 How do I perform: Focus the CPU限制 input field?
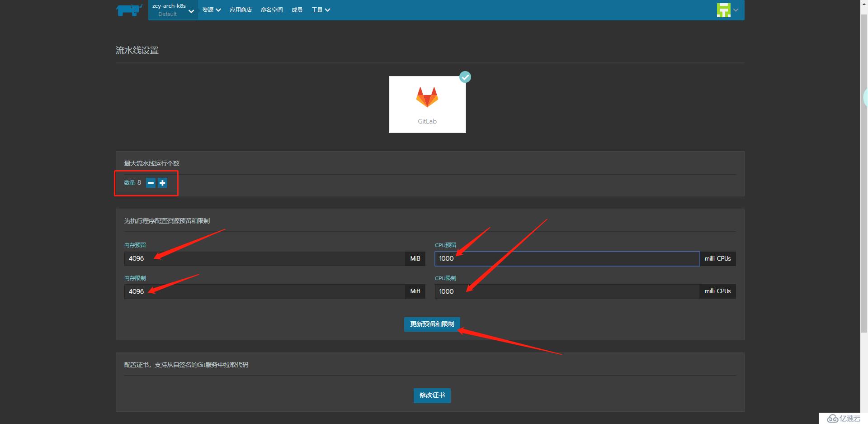[567, 291]
